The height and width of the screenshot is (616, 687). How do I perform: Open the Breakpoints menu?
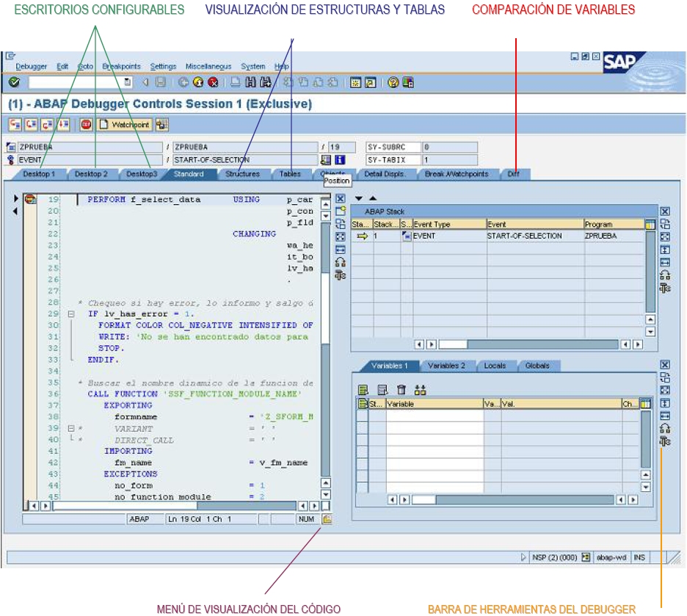tap(121, 66)
